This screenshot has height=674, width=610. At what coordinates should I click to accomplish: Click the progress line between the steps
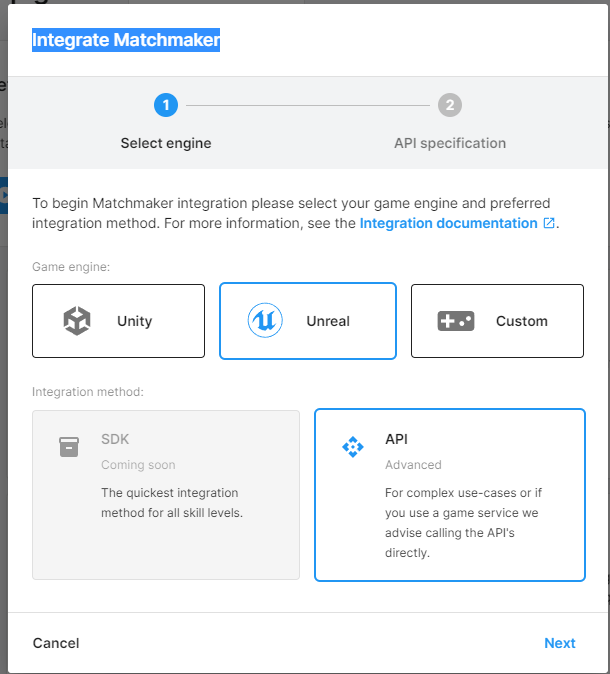308,105
